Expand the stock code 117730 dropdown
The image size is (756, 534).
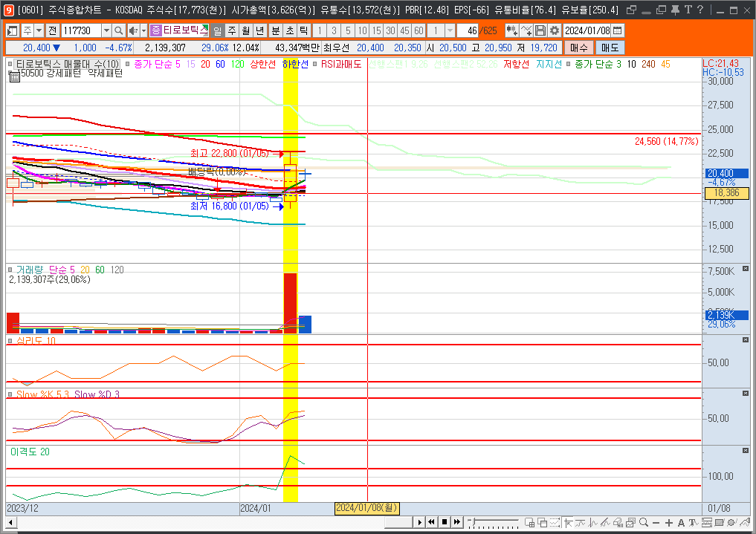coord(106,30)
